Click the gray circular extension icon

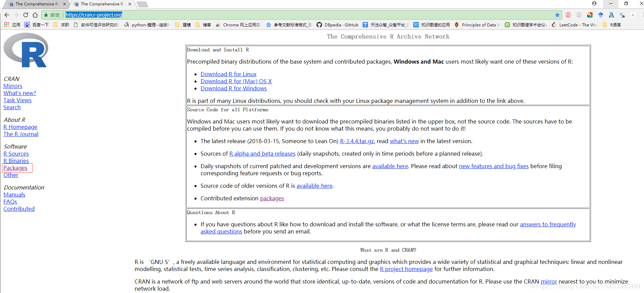tap(579, 15)
